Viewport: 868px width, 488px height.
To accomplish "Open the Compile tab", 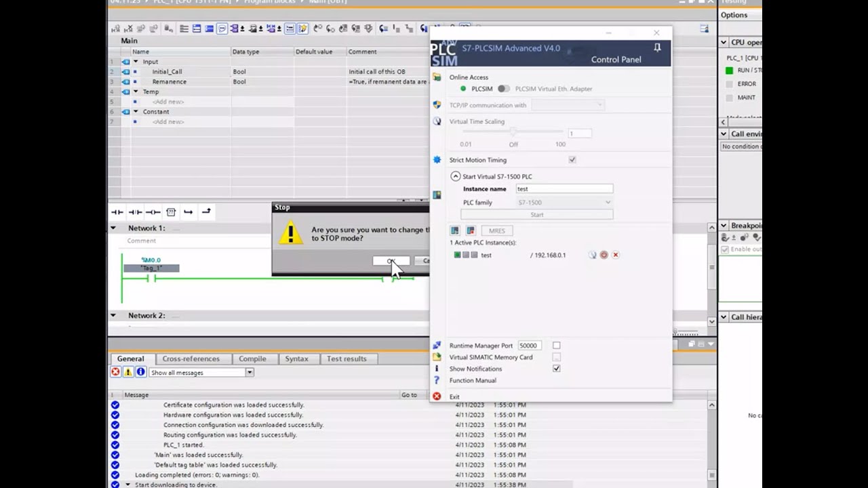I will pyautogui.click(x=252, y=359).
